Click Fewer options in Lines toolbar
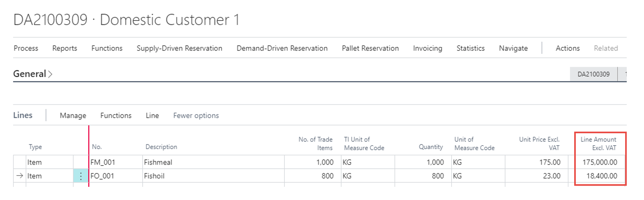 coord(196,116)
